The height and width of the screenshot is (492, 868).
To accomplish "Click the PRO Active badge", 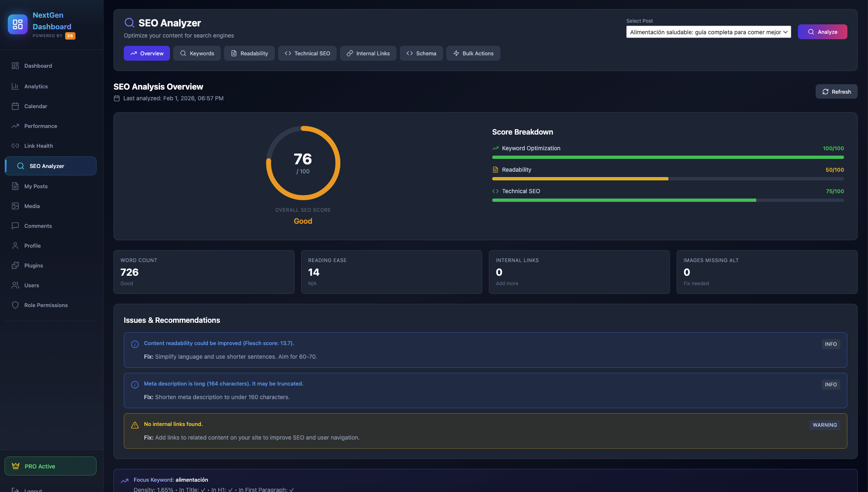I will pos(50,466).
